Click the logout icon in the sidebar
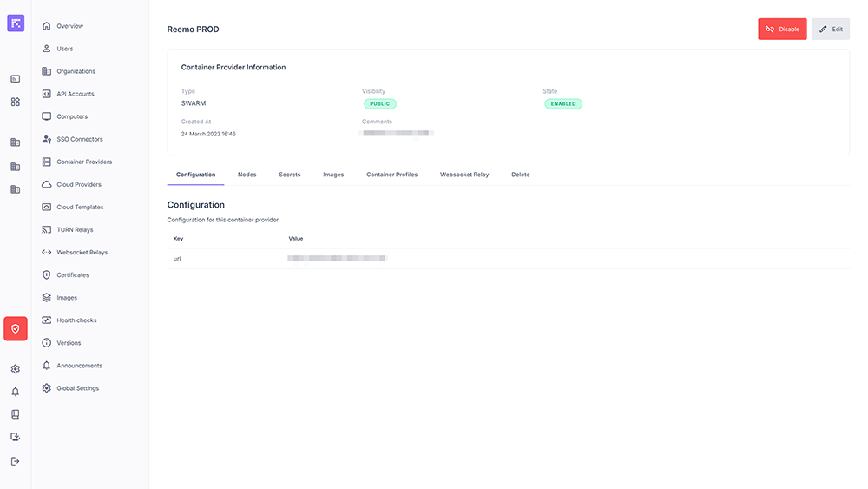 (x=16, y=461)
